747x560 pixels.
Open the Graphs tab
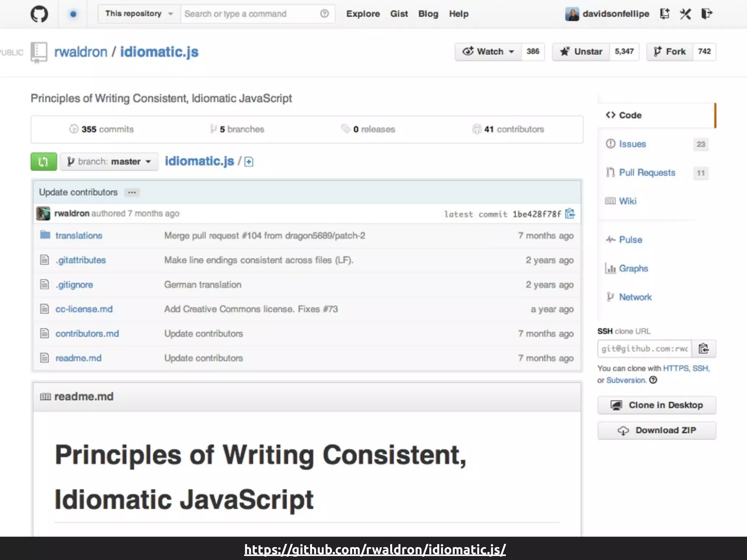(633, 268)
